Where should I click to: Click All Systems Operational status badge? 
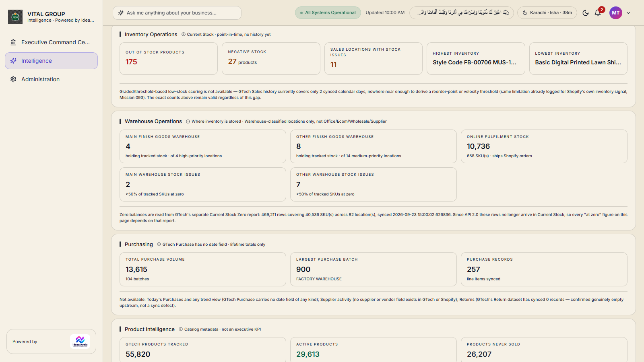tap(328, 12)
